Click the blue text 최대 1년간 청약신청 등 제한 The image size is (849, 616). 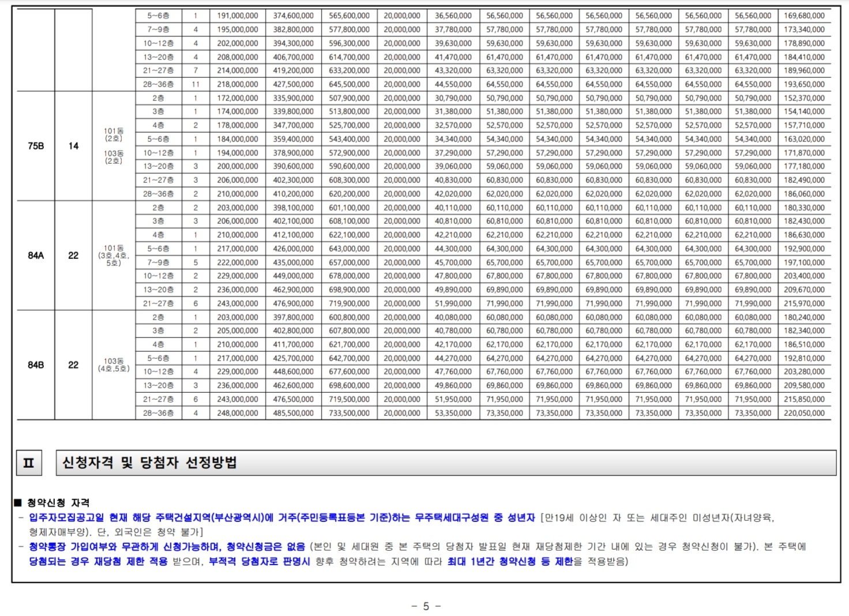[x=509, y=561]
